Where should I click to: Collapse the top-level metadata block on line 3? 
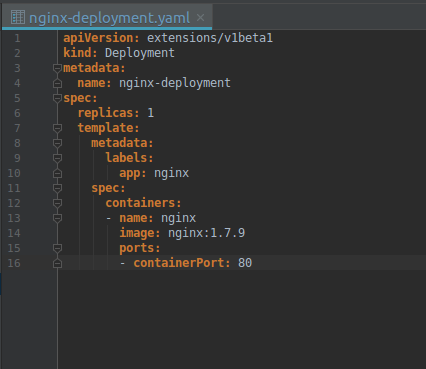coord(57,68)
